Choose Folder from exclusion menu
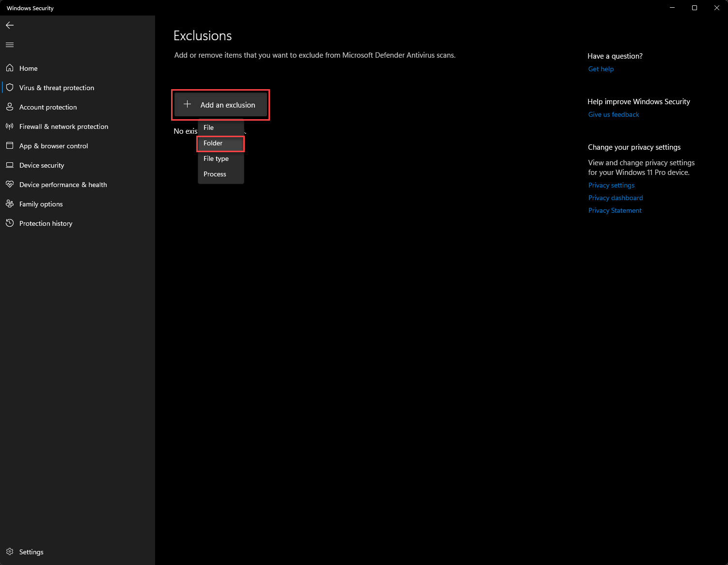Image resolution: width=728 pixels, height=565 pixels. tap(221, 143)
